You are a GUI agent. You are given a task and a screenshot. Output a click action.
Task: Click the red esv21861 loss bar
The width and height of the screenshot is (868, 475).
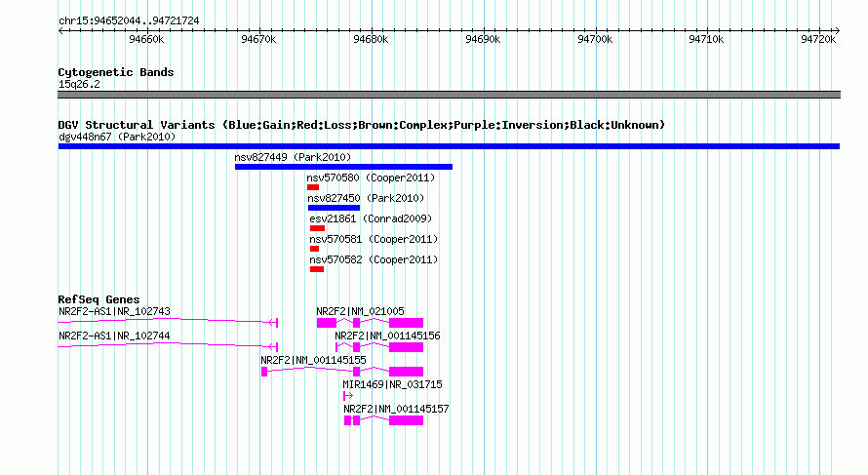coord(317,228)
